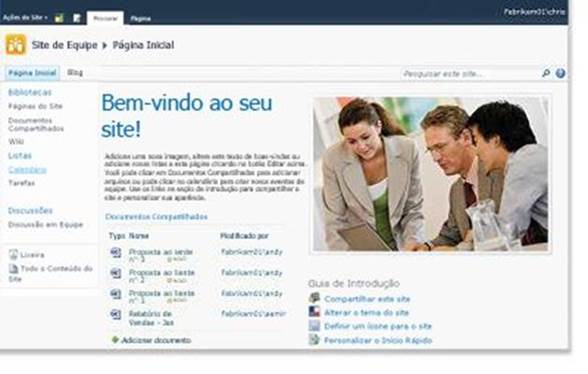
Task: Click the Adicionar documento plus icon
Action: 115,340
